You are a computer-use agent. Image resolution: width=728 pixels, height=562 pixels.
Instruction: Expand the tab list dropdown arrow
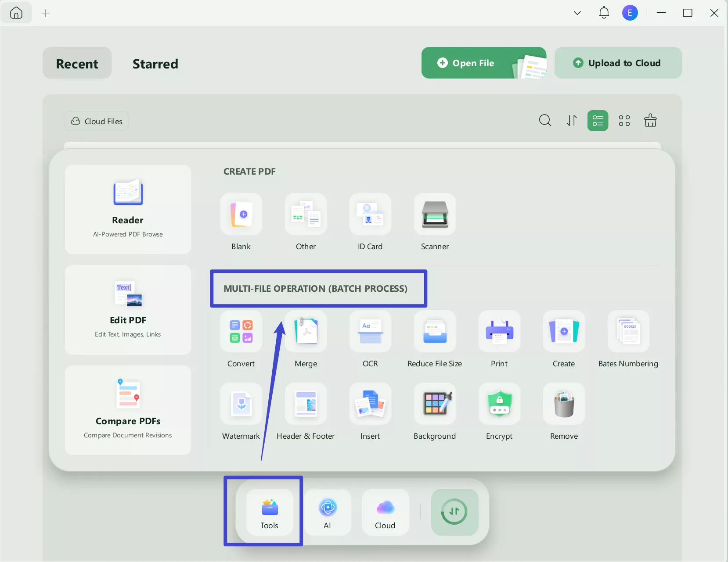[577, 13]
